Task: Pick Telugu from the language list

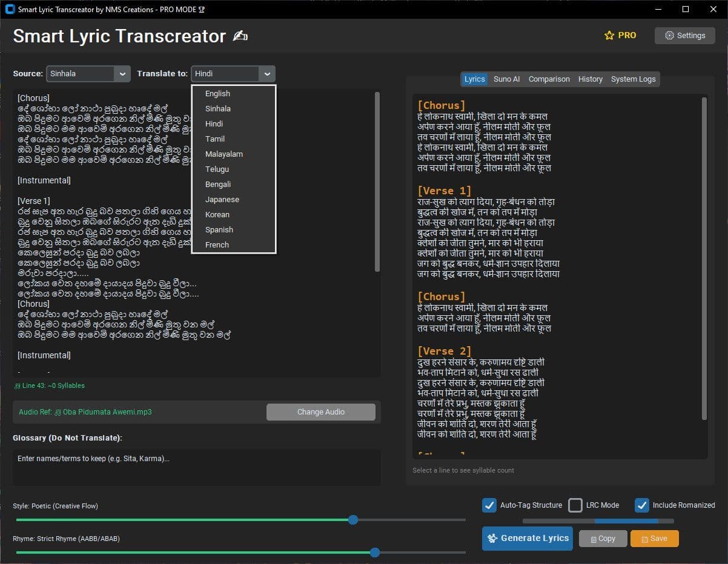Action: pyautogui.click(x=234, y=169)
